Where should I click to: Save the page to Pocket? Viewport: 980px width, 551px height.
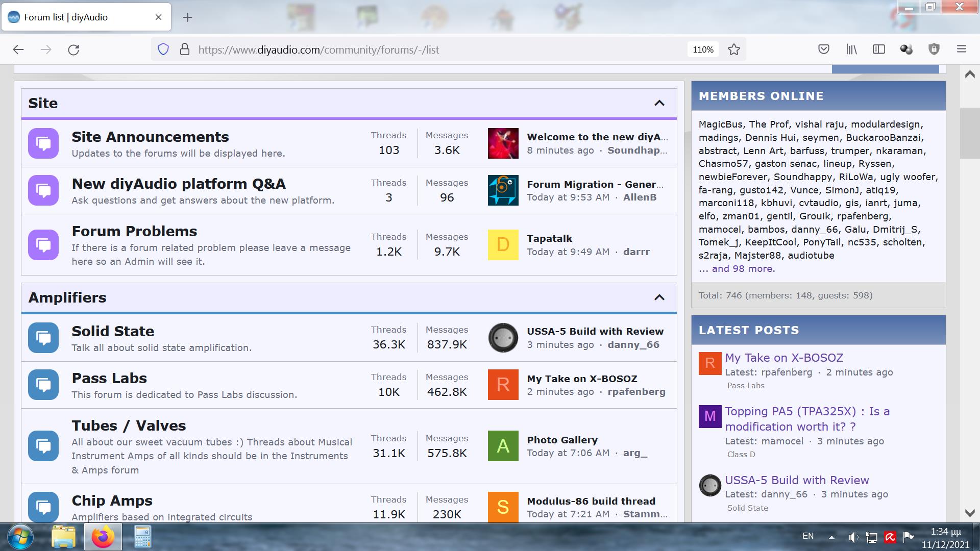[823, 49]
